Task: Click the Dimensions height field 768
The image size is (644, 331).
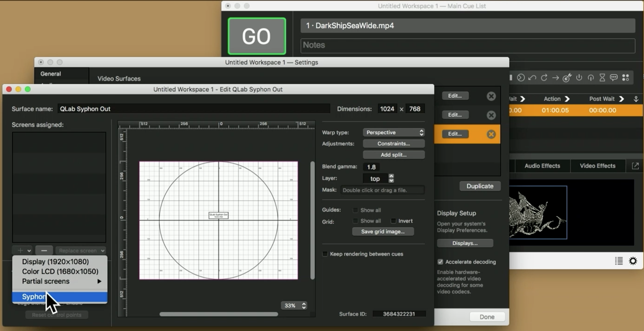Action: pyautogui.click(x=415, y=109)
